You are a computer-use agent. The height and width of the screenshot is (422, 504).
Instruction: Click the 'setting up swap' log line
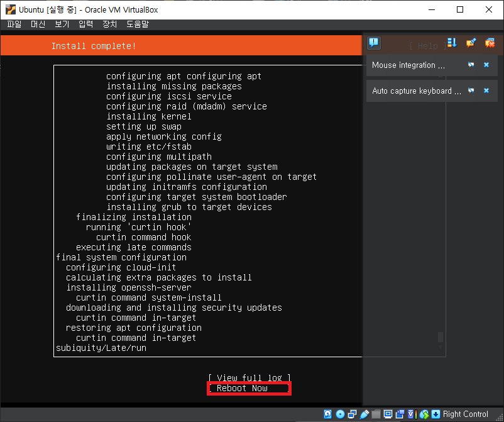pos(144,127)
